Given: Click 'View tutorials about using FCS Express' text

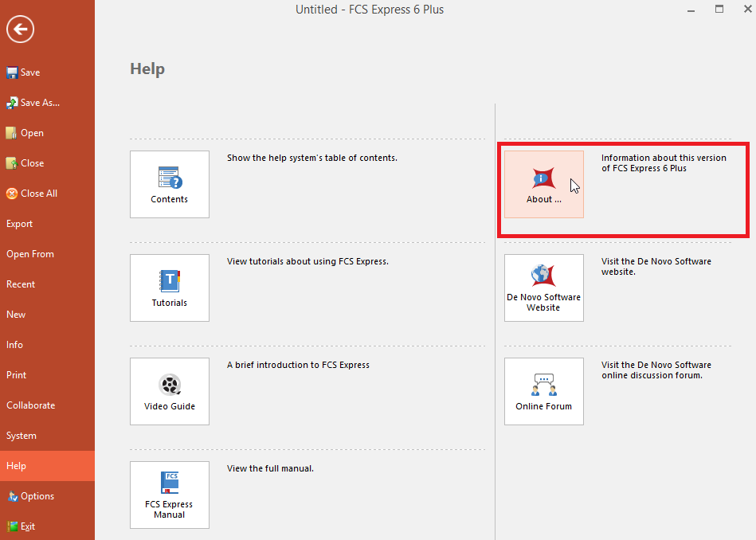Looking at the screenshot, I should point(307,262).
